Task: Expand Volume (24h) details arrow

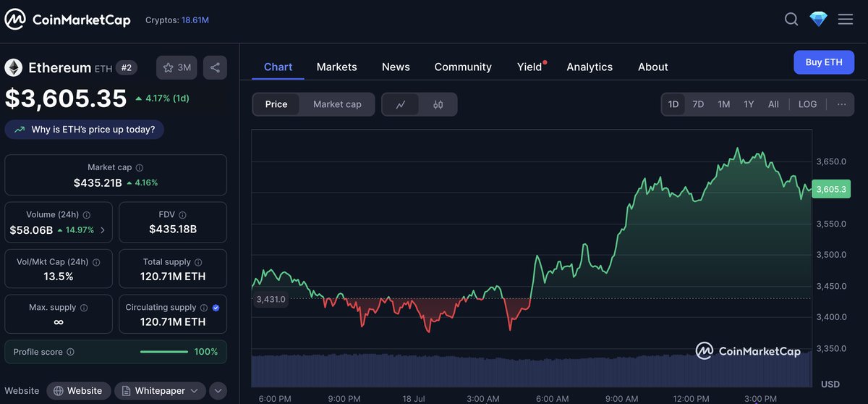Action: (x=102, y=230)
